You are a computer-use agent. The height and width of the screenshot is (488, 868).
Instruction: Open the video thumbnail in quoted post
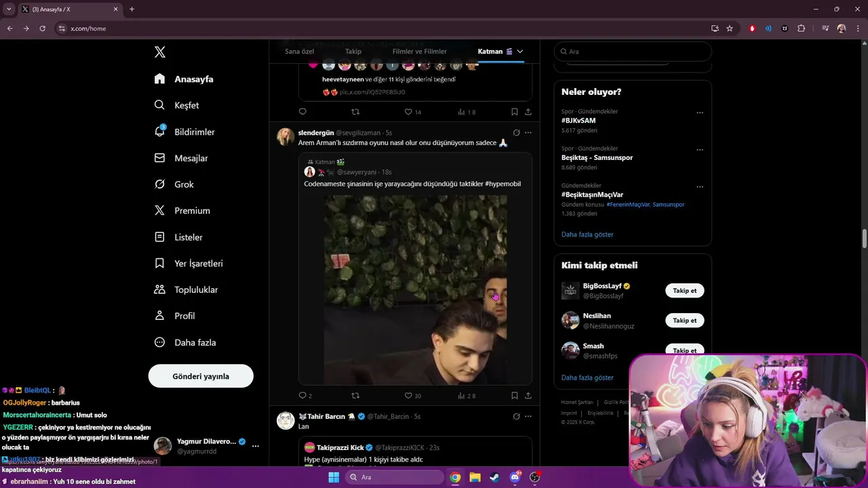coord(415,290)
